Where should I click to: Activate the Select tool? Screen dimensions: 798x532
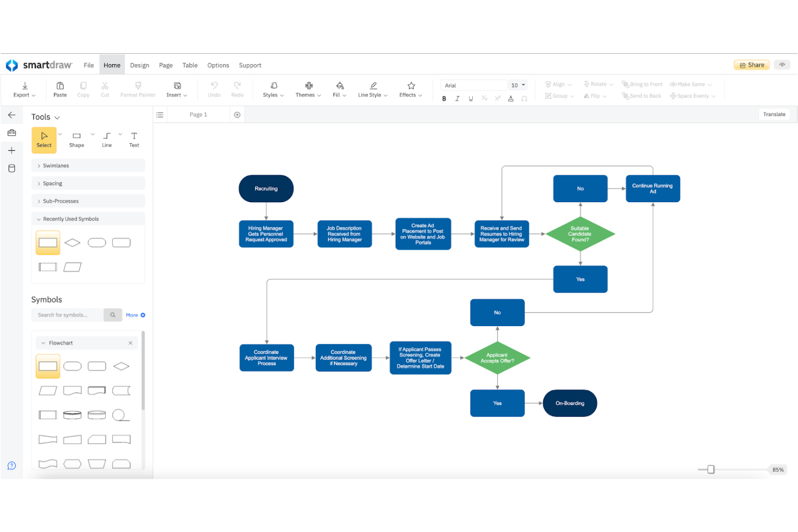tap(44, 140)
